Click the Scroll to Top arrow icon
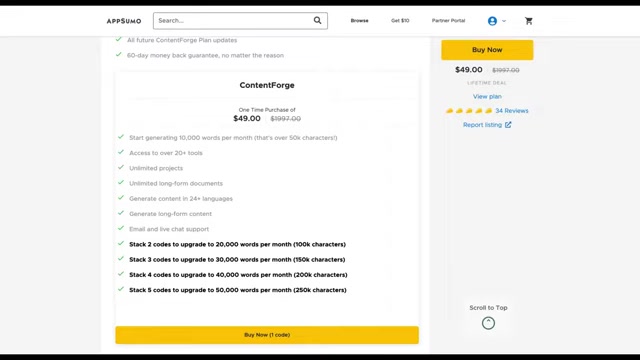This screenshot has height=360, width=640. click(x=488, y=323)
